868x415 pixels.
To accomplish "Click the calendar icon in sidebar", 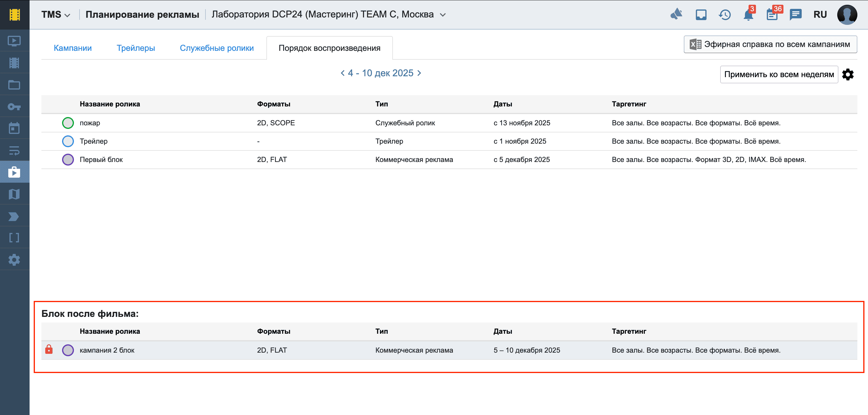I will point(14,128).
